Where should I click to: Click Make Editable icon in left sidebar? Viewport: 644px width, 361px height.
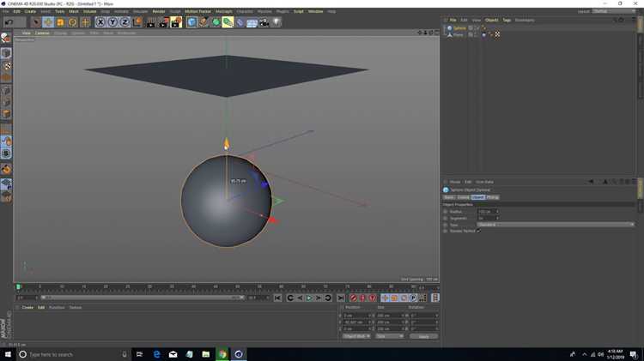click(6, 38)
